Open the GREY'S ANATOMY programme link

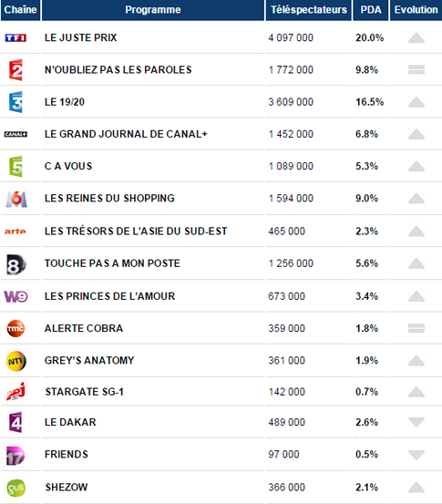pyautogui.click(x=89, y=360)
